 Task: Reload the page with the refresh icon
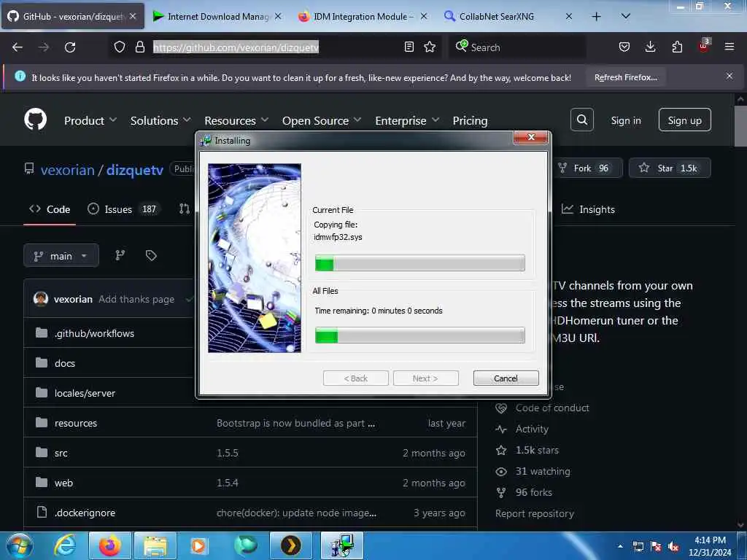pyautogui.click(x=70, y=47)
